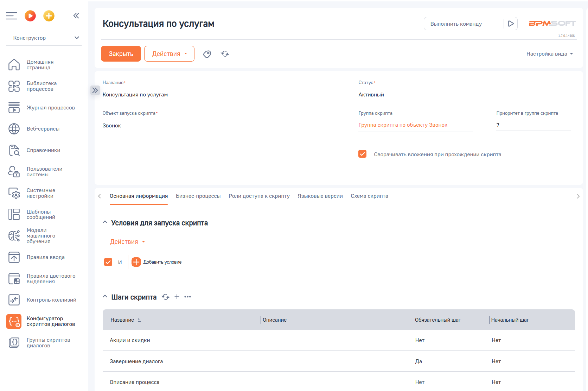Screen dimensions: 588x391
Task: Open the Схема скрипта tab
Action: [369, 196]
